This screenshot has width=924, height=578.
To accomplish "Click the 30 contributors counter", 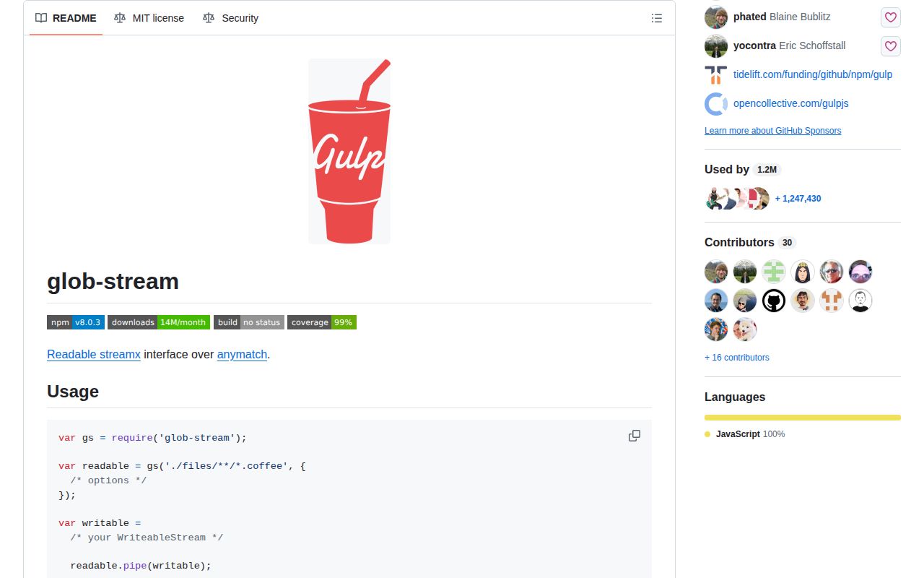I will (787, 243).
